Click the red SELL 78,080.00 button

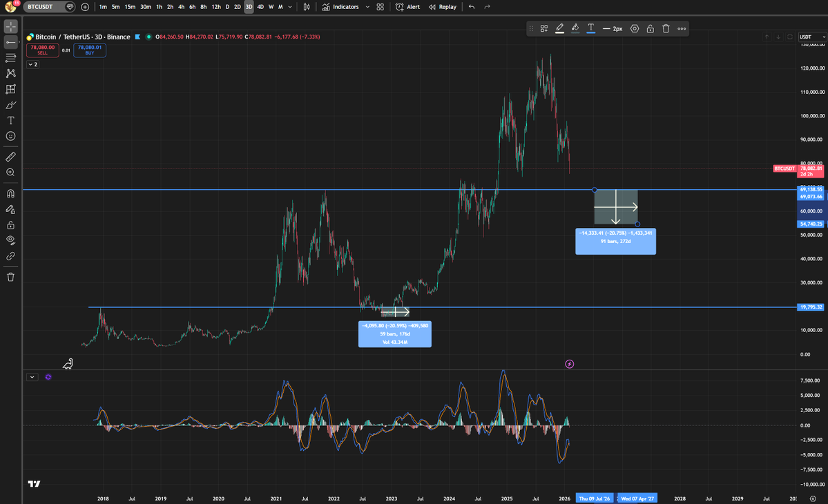pyautogui.click(x=42, y=50)
